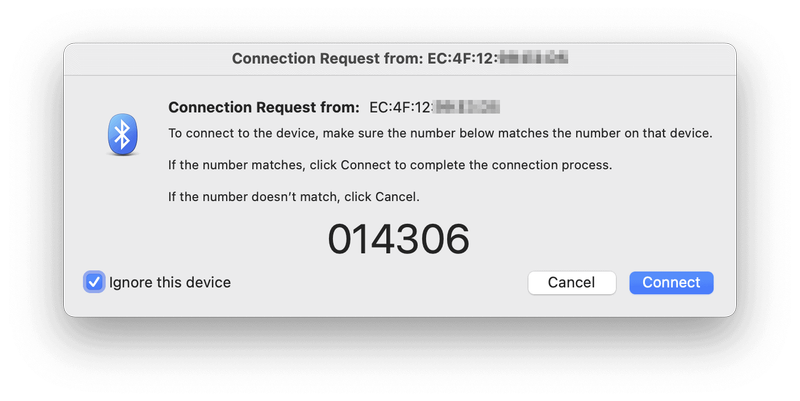
Task: Click the Cancel button
Action: (x=571, y=283)
